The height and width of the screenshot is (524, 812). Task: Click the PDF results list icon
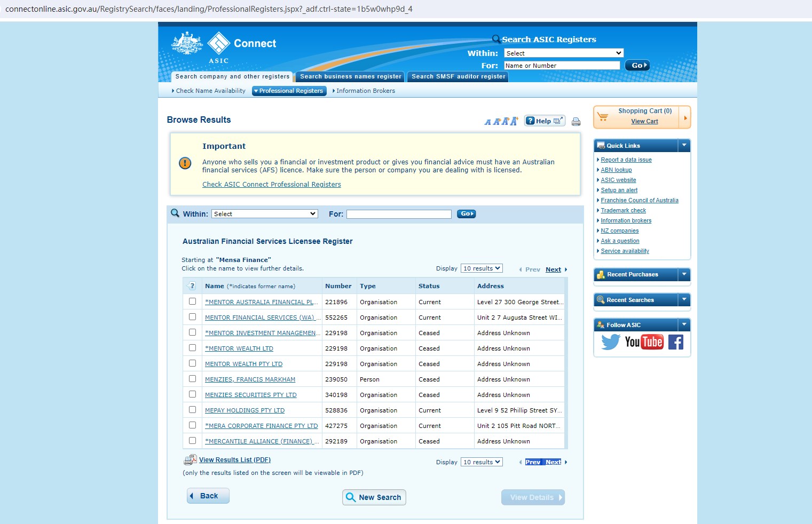190,459
